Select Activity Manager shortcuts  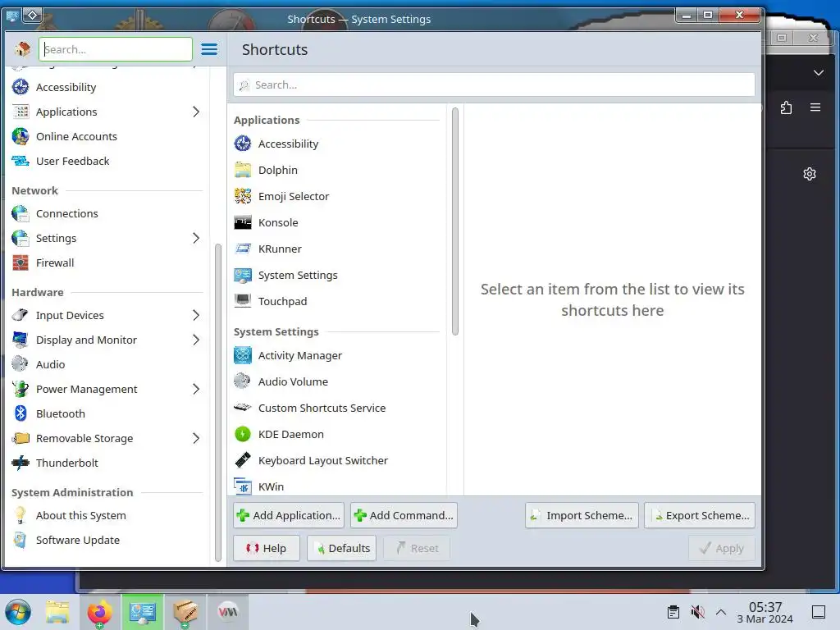click(x=337, y=355)
